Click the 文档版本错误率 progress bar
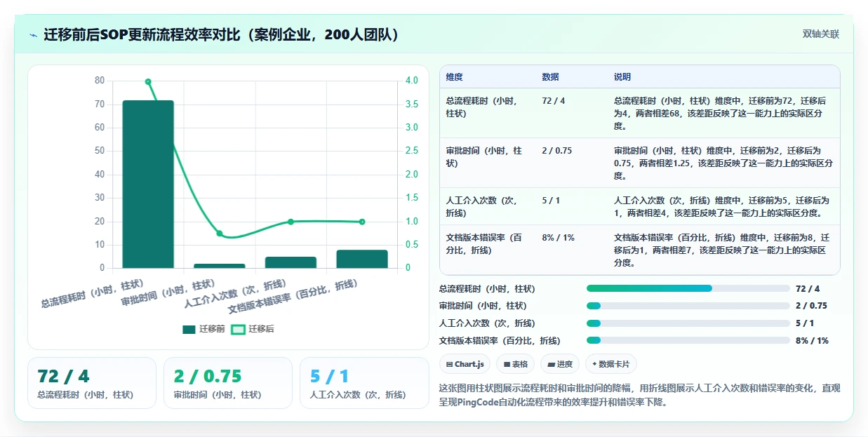The width and height of the screenshot is (868, 437). 688,341
